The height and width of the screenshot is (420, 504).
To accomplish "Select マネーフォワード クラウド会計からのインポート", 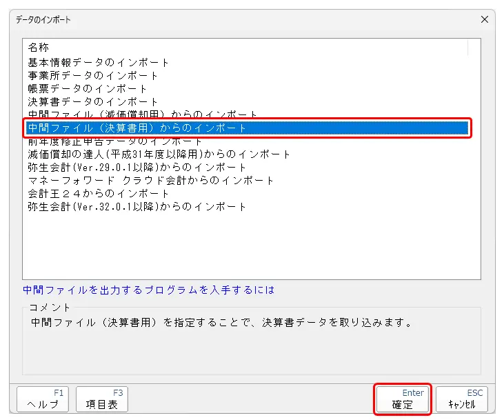I will point(151,180).
